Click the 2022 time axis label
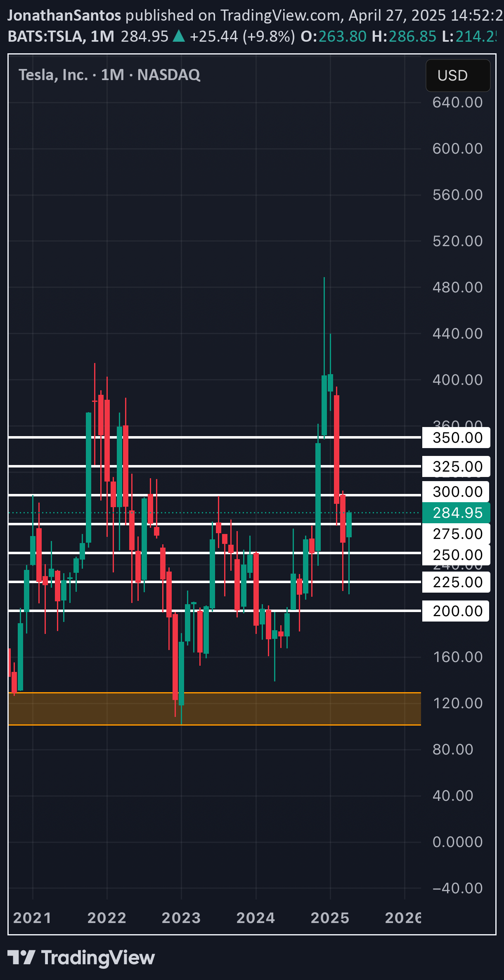Screen dimensions: 504x980 pyautogui.click(x=107, y=918)
